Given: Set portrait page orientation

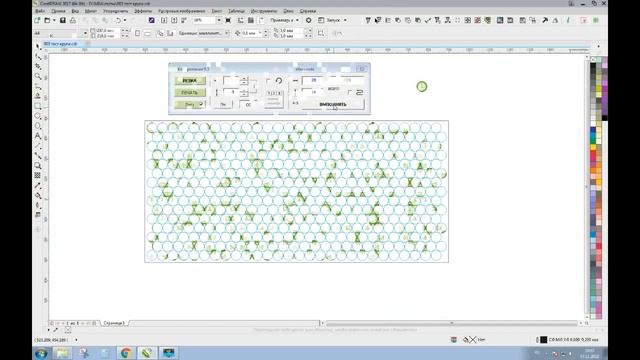Looking at the screenshot, I should click(x=138, y=33).
